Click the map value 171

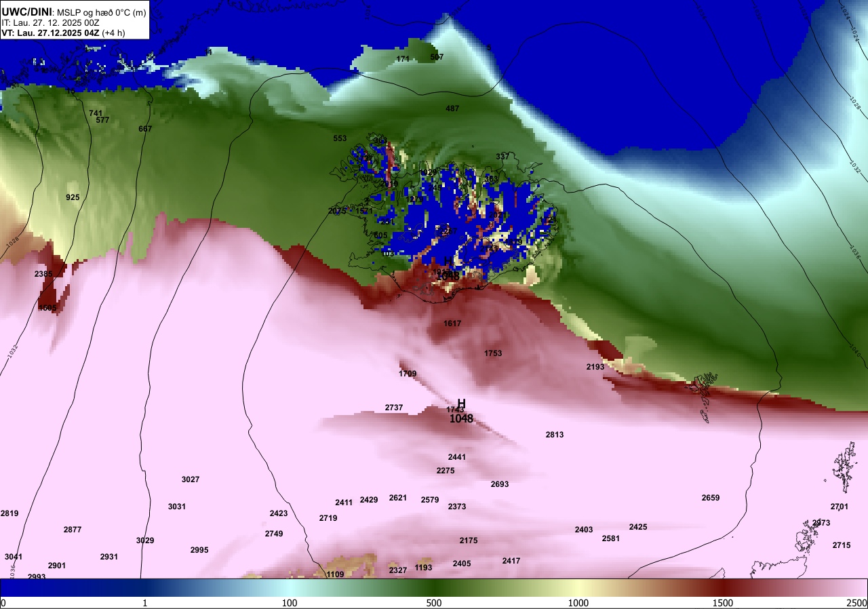pos(403,59)
